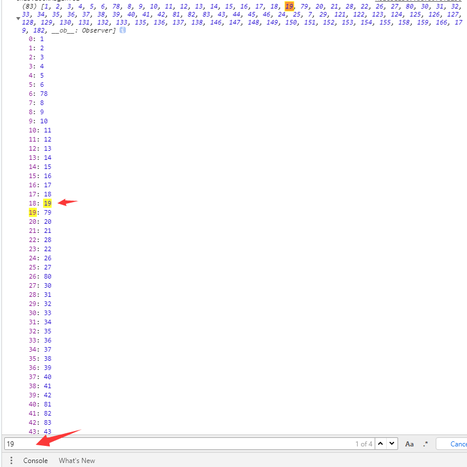Image resolution: width=467 pixels, height=467 pixels.
Task: Switch to the Console drawer tab
Action: pyautogui.click(x=35, y=460)
